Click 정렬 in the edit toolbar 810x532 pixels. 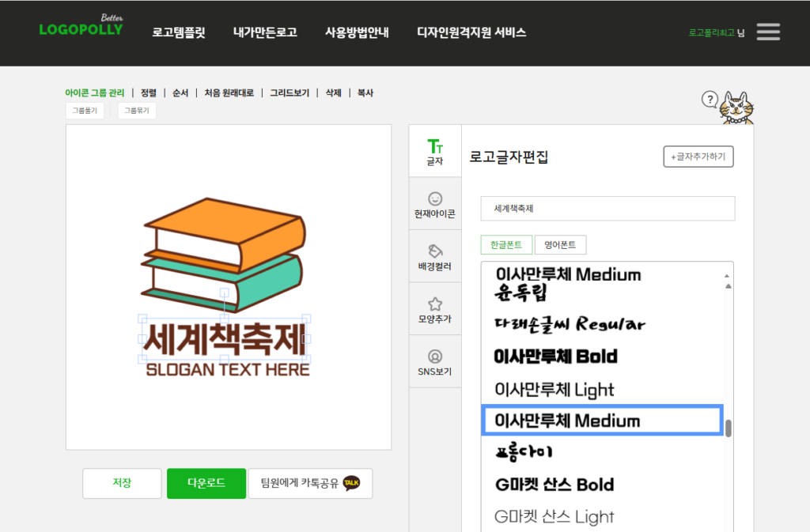click(149, 92)
